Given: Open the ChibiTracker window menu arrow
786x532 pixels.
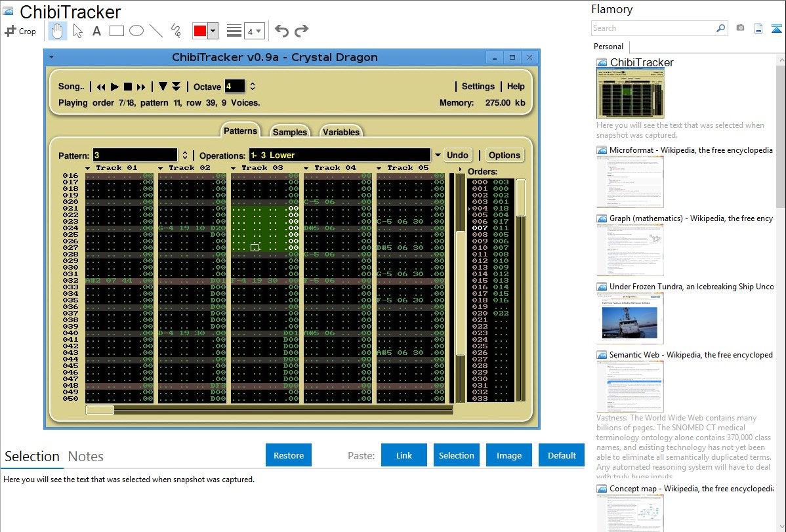Looking at the screenshot, I should [51, 57].
